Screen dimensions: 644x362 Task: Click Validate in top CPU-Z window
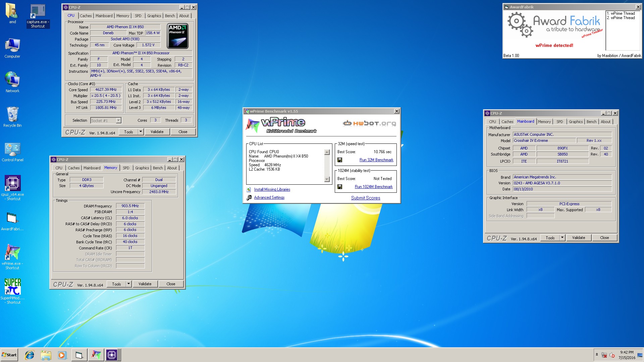click(x=157, y=132)
